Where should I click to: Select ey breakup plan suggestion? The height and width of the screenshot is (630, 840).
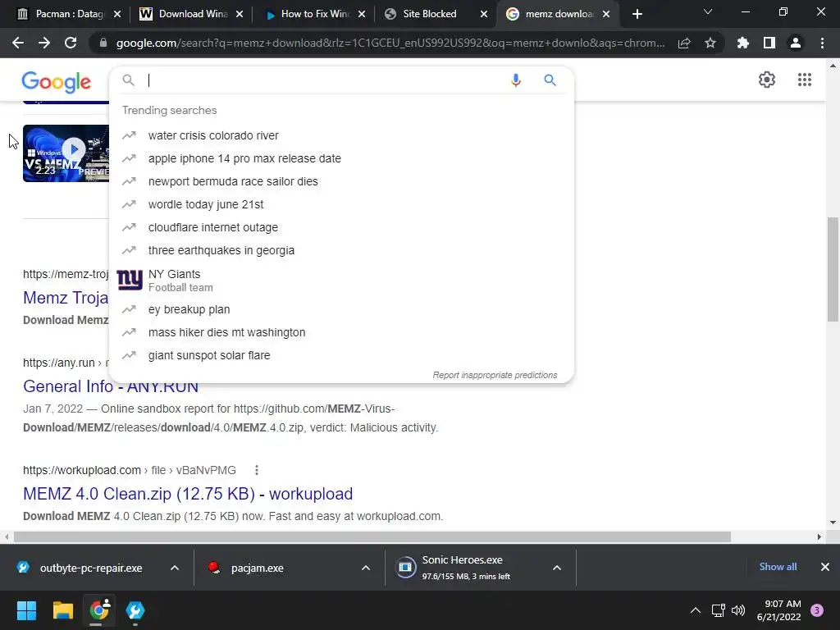coord(341,309)
